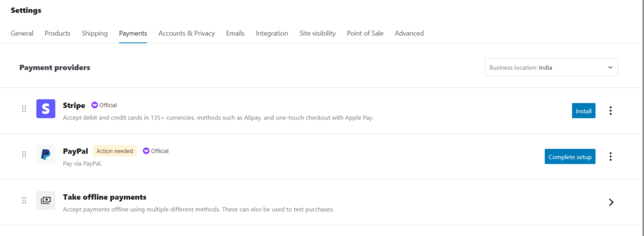
Task: Click the PayPal provider name
Action: 75,151
